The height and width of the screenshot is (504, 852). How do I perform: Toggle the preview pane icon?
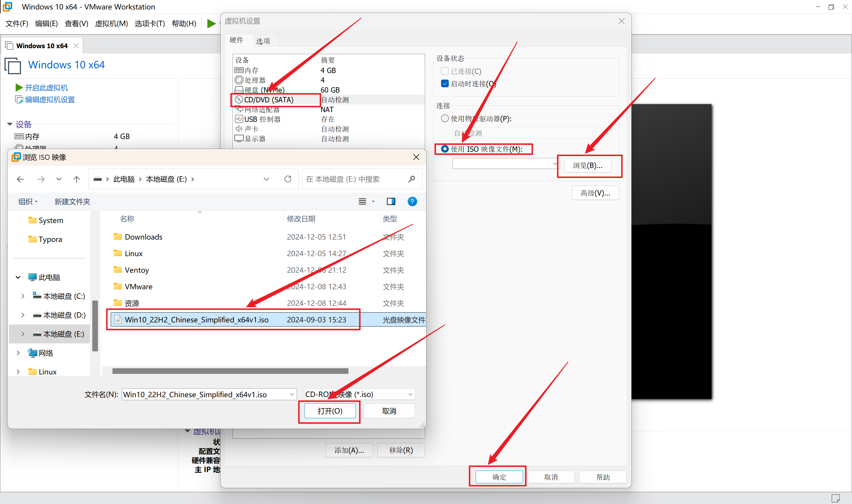point(391,201)
